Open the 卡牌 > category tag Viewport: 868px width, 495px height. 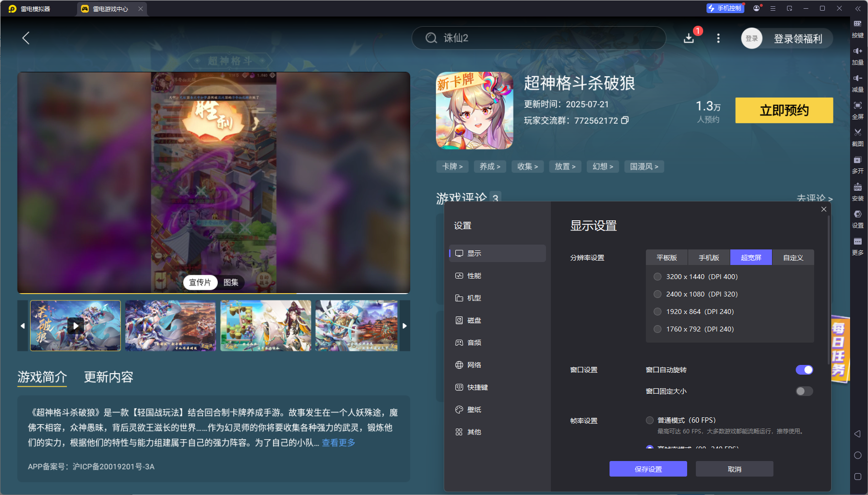pos(452,166)
